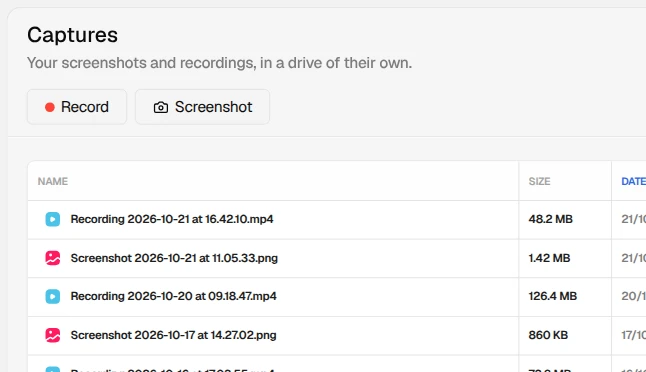The height and width of the screenshot is (372, 646).
Task: Click the red record dot icon
Action: coord(50,108)
